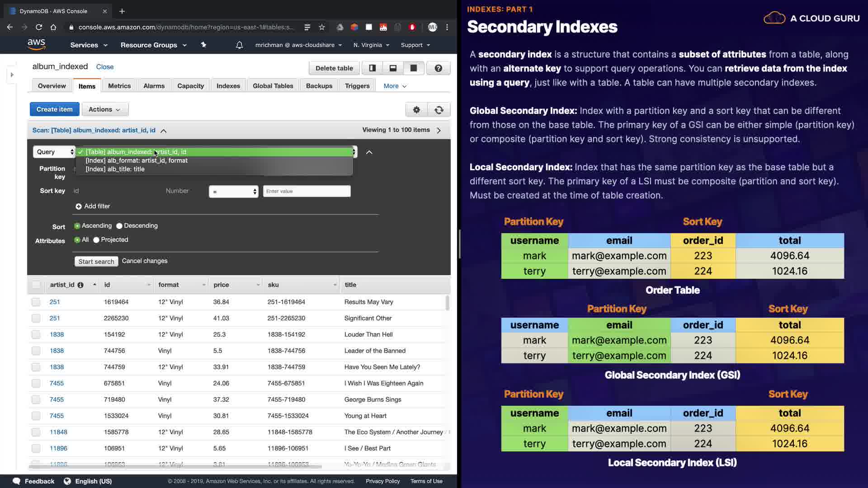Click the sort key Enter value field
This screenshot has height=488, width=868.
tap(307, 191)
